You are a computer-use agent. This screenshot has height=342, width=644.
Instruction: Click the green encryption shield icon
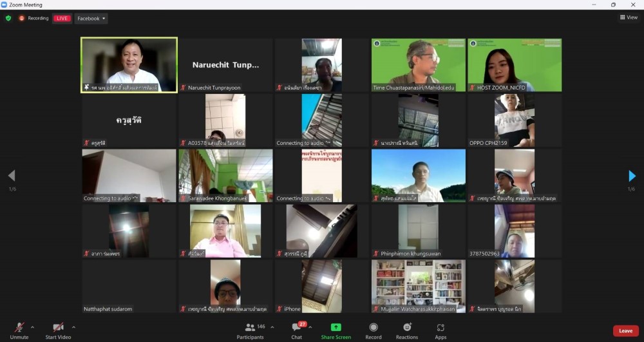(8, 18)
